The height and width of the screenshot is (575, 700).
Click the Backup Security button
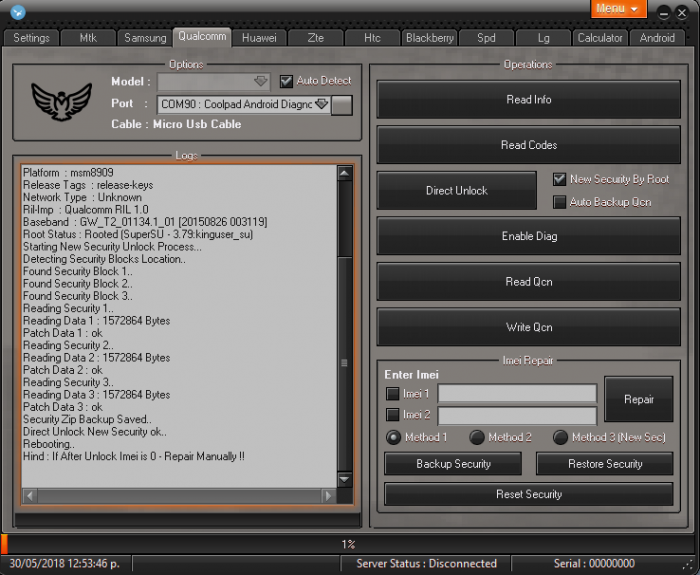click(453, 464)
